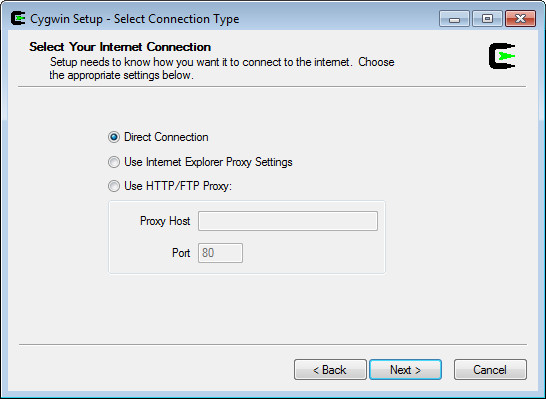Screen dimensions: 546x399
Task: Click the Port label
Action: tap(181, 253)
